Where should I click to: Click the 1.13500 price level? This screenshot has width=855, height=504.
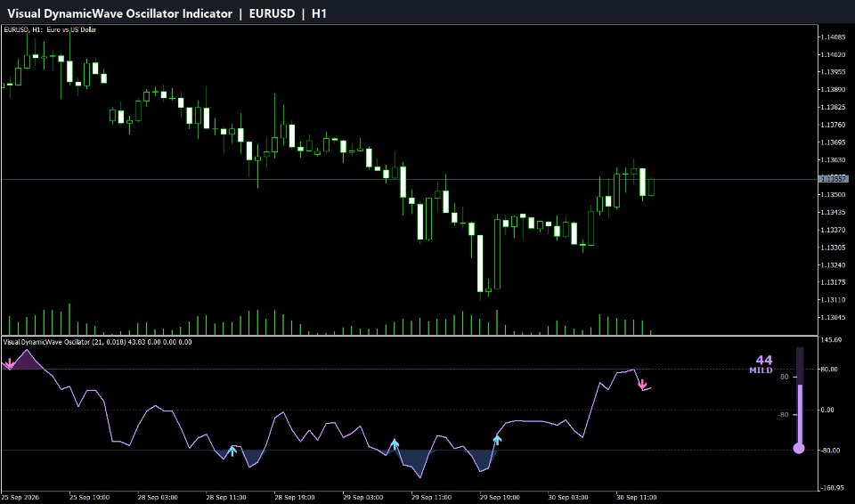834,195
